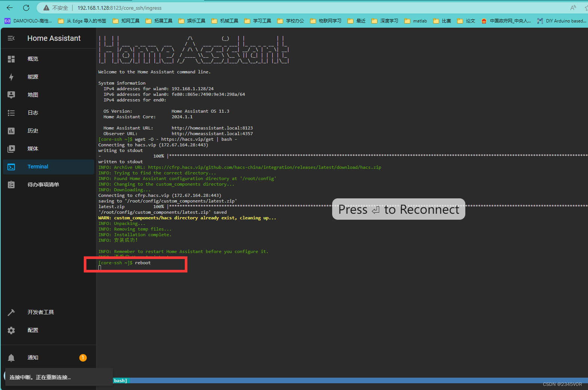Screen dimensions: 588x390
Task: Open the 通知 notification bell icon
Action: click(x=11, y=358)
